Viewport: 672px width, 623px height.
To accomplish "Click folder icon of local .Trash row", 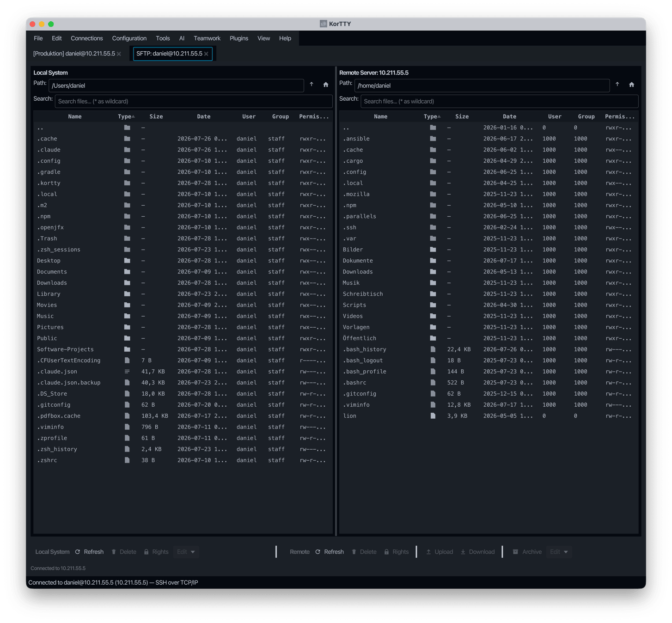I will click(x=127, y=238).
